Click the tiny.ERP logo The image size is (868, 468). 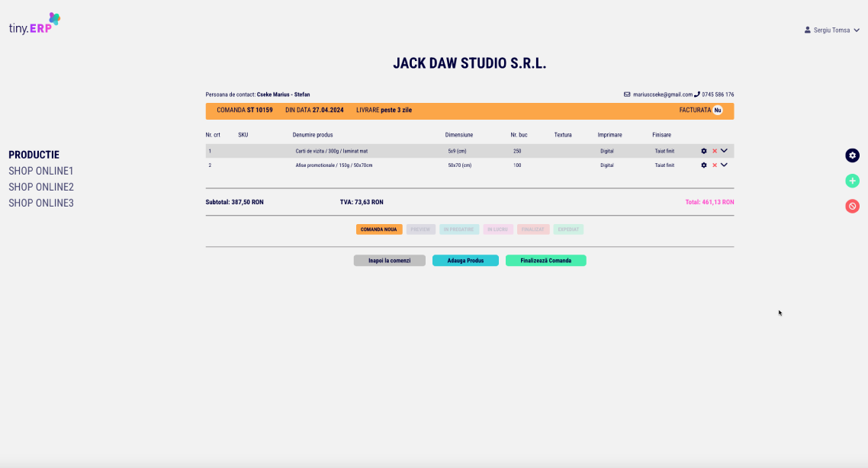pyautogui.click(x=34, y=24)
